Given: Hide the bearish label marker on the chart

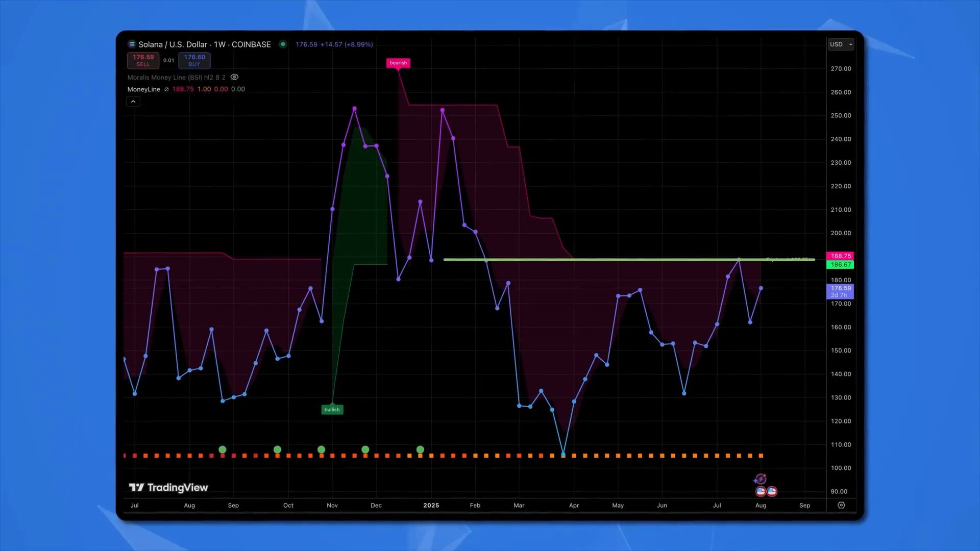Looking at the screenshot, I should coord(398,63).
